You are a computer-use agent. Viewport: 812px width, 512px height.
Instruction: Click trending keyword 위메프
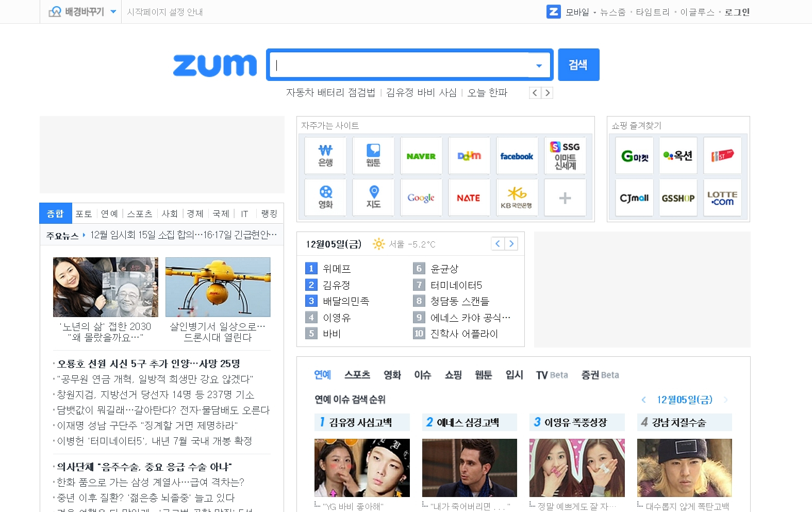click(337, 269)
